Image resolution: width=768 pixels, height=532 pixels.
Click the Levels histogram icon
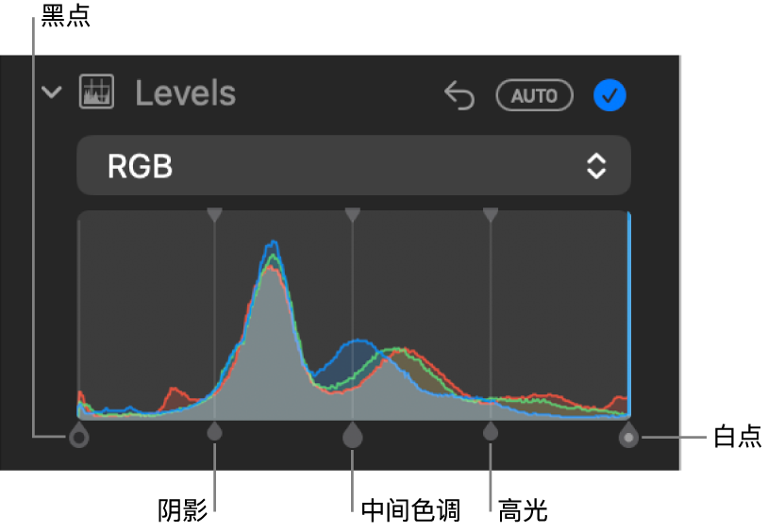(96, 91)
